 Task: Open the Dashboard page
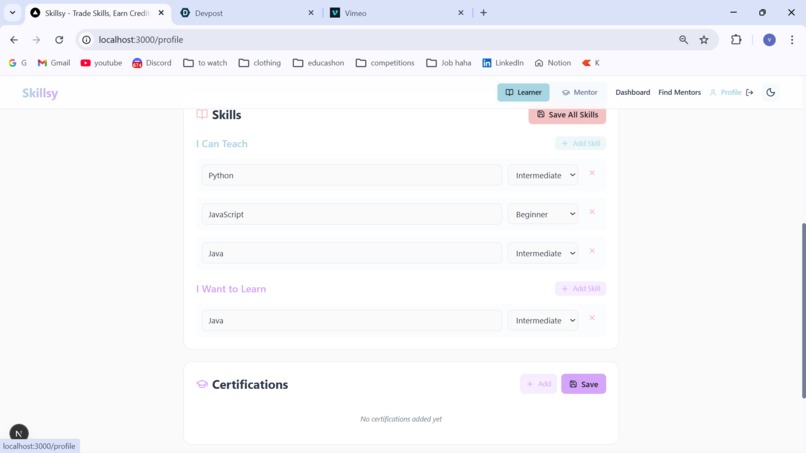pos(632,93)
